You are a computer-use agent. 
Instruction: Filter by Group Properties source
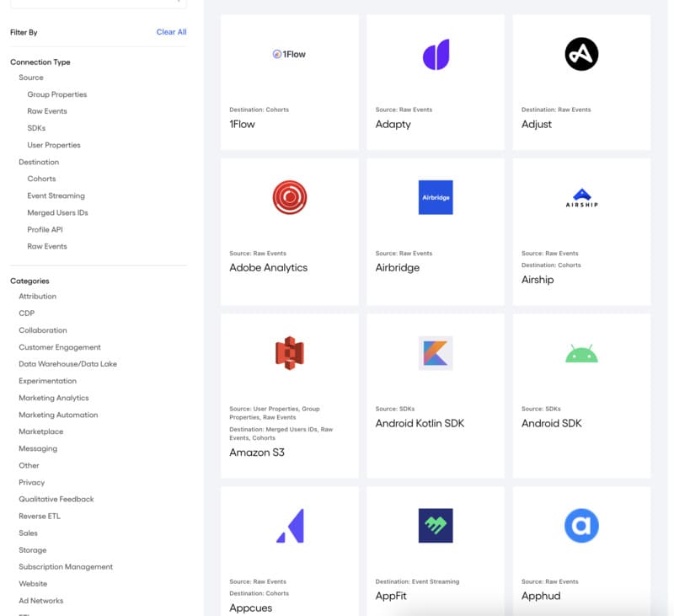[56, 94]
